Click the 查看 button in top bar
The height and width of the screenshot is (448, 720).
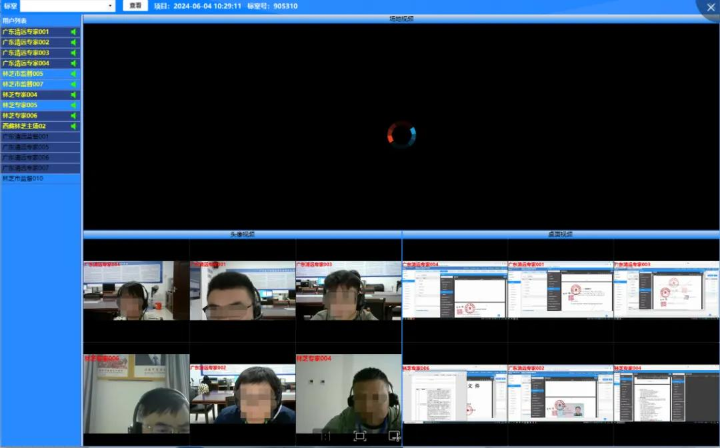pyautogui.click(x=135, y=6)
